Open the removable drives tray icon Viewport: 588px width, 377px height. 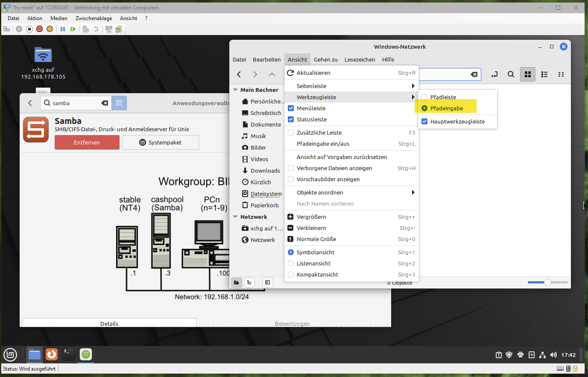(x=531, y=355)
